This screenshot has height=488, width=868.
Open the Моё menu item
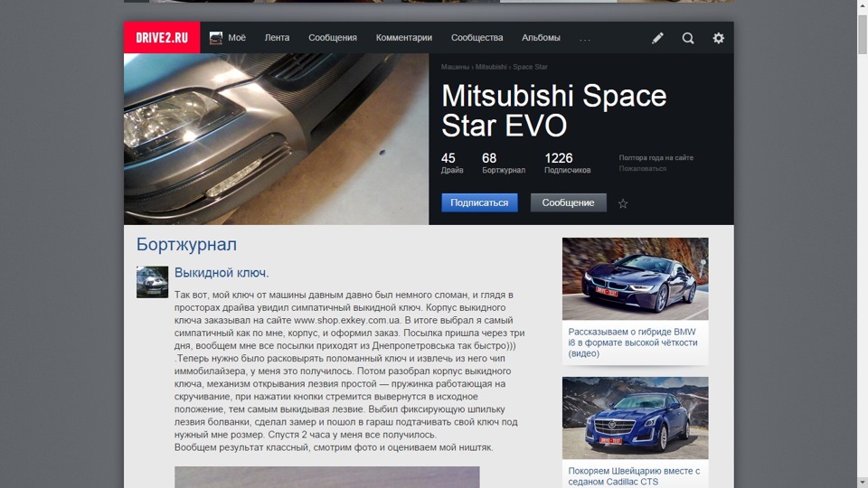[236, 38]
